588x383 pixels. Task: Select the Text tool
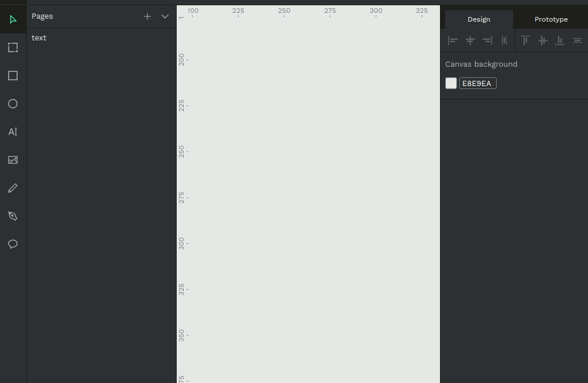(x=13, y=132)
